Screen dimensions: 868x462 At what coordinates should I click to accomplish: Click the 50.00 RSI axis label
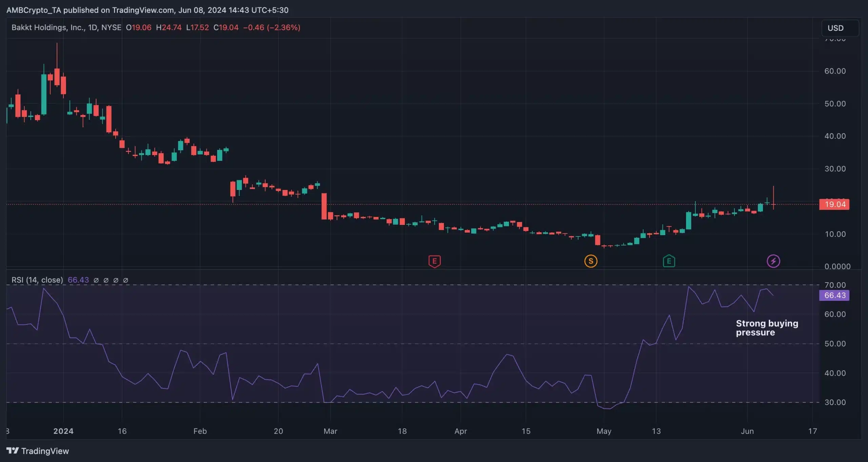click(x=835, y=344)
